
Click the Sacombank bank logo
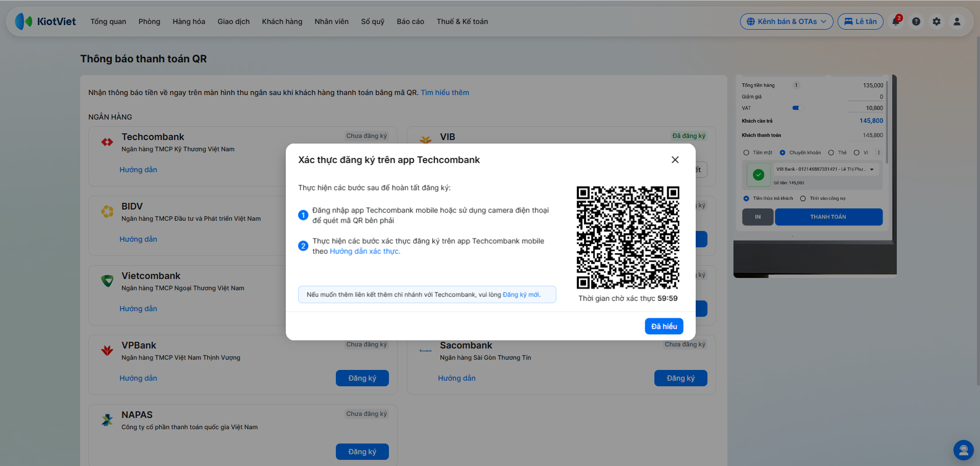tap(425, 351)
